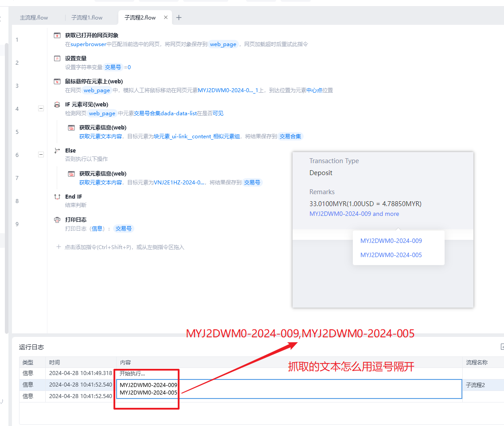Click the 10:41:49.318 timestamp cell

[80, 373]
